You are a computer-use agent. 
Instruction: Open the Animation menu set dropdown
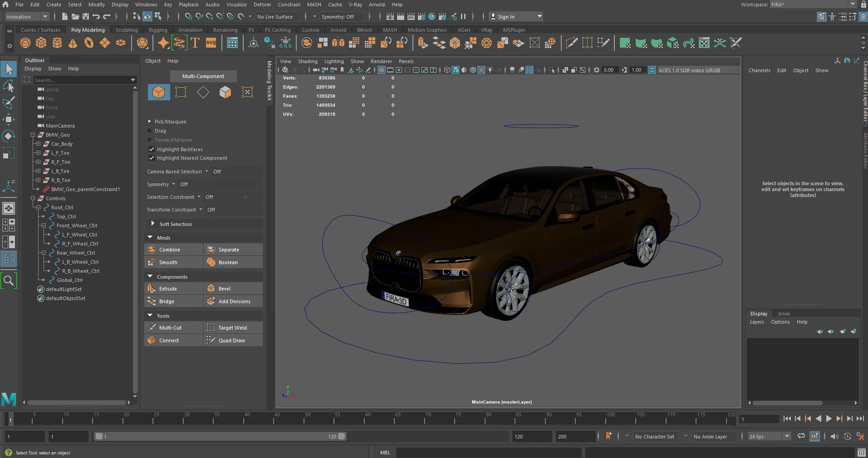[x=27, y=17]
